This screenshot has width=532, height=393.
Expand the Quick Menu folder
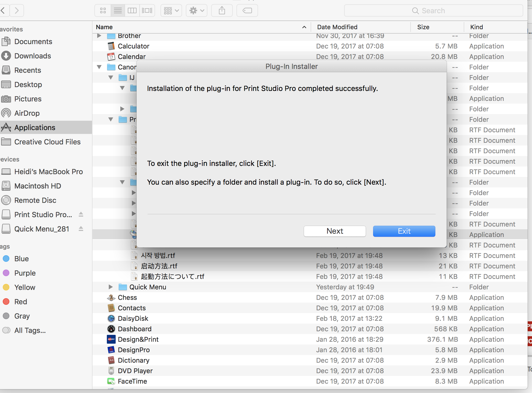point(110,287)
